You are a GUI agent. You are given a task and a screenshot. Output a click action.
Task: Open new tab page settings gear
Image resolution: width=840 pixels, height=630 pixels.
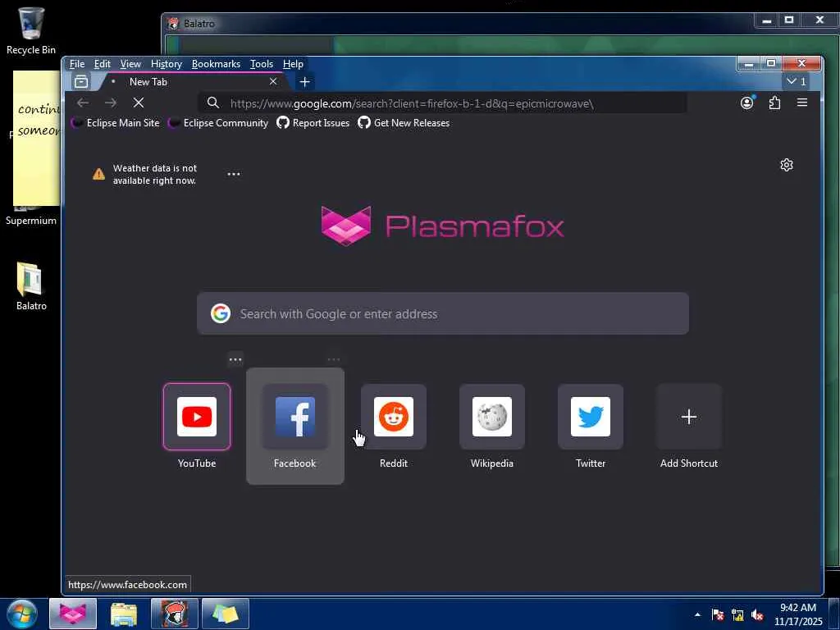(787, 165)
